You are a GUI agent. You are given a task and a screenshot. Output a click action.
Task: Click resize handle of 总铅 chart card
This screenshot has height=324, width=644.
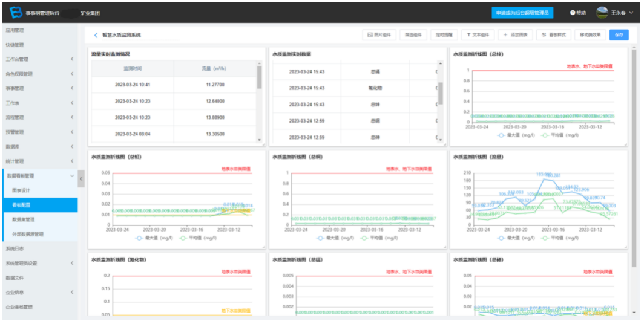tap(264, 247)
